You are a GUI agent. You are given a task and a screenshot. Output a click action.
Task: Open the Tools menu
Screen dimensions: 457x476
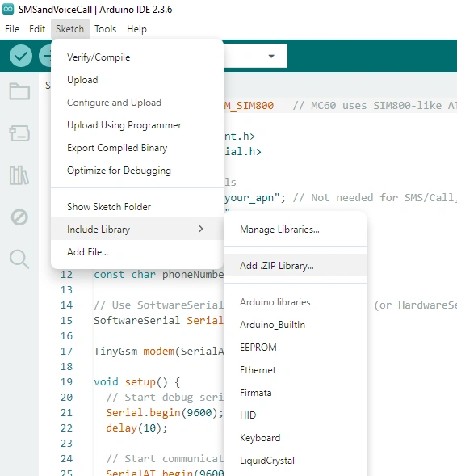pos(105,29)
